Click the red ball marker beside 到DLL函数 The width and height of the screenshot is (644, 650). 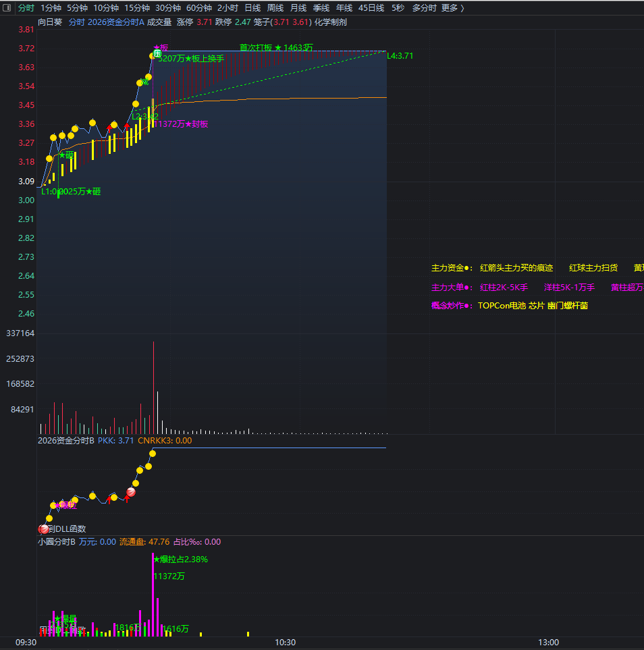pyautogui.click(x=44, y=529)
